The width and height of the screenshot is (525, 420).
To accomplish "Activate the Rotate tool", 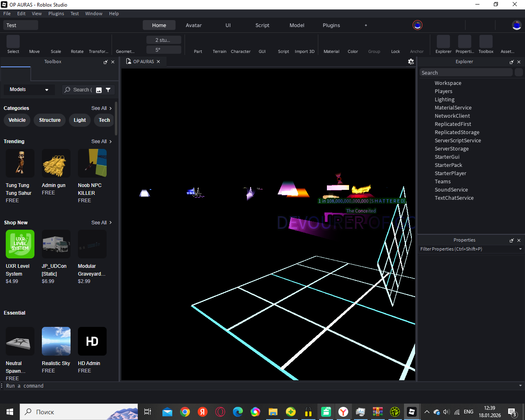I will pos(77,44).
